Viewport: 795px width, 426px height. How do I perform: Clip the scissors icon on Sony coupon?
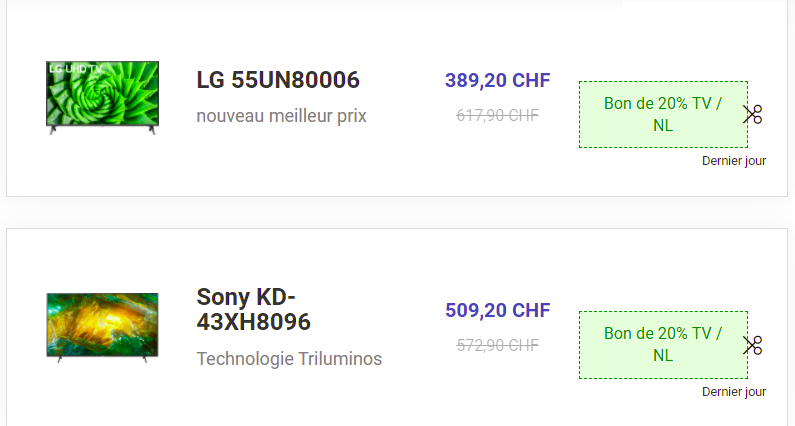click(753, 345)
